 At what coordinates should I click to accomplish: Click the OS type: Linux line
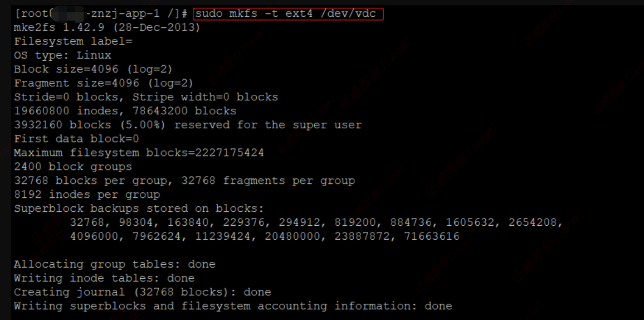pyautogui.click(x=62, y=55)
